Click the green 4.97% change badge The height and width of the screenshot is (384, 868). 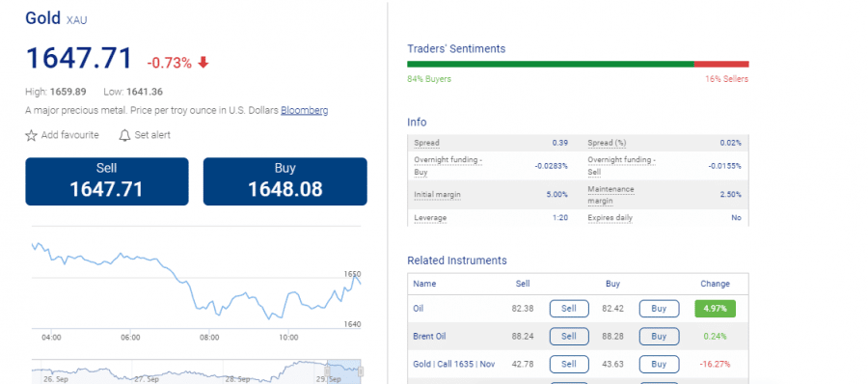coord(716,309)
